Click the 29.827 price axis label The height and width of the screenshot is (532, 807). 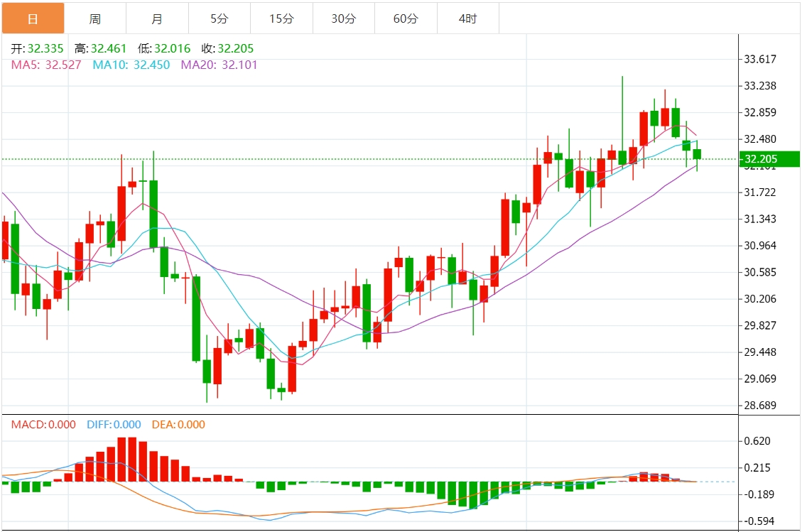coord(759,326)
